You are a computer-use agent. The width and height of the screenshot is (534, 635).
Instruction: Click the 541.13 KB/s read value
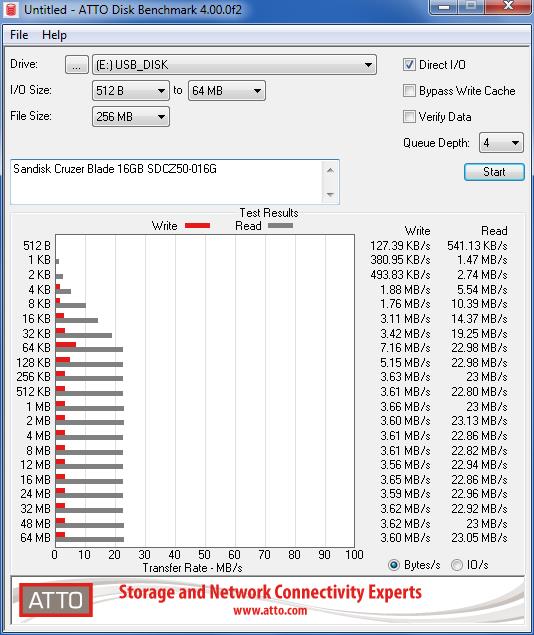coord(477,246)
